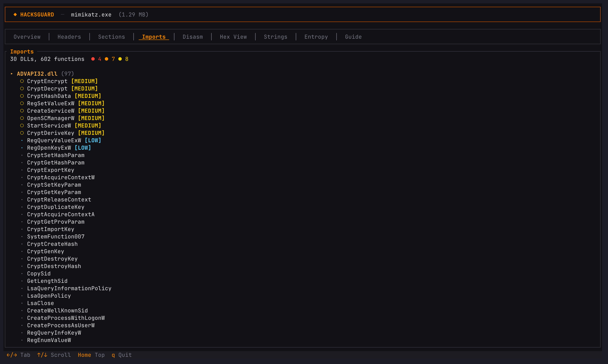608x364 pixels.
Task: Select the CryptGetHashParam import
Action: [x=56, y=163]
